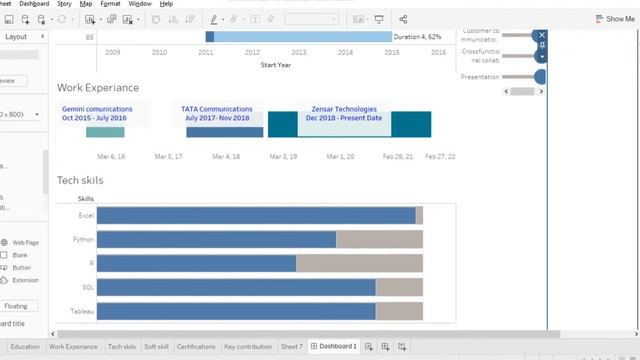Select the Web Page dashboard object
Screen dimensions: 640x360
(x=20, y=242)
